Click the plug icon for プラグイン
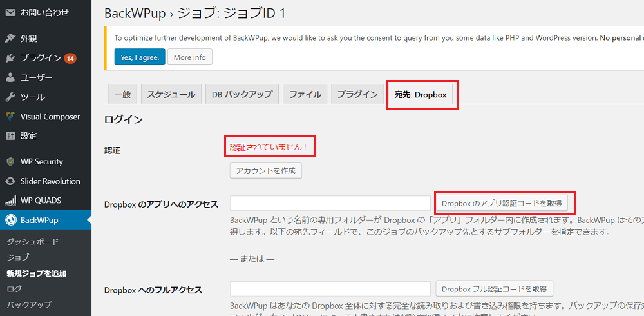The height and width of the screenshot is (316, 644). click(10, 58)
